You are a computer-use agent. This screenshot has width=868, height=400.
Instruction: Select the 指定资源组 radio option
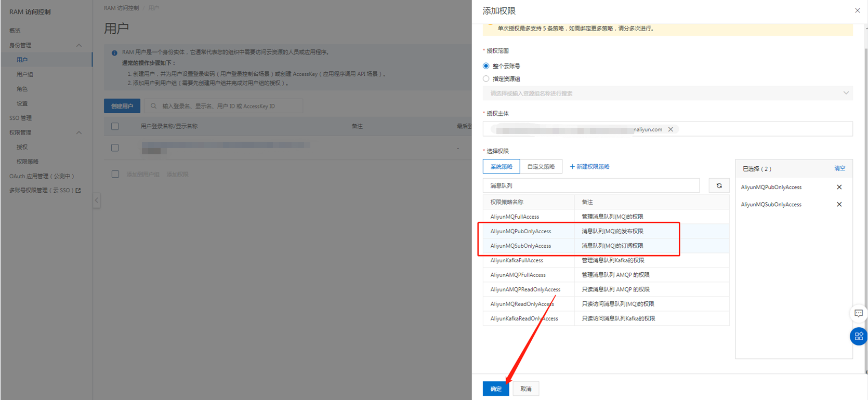tap(486, 79)
